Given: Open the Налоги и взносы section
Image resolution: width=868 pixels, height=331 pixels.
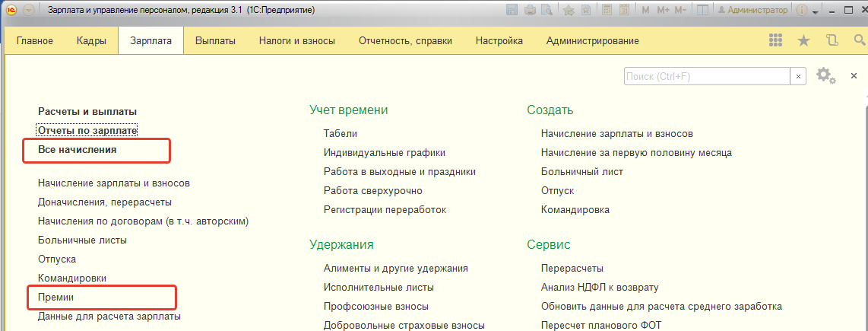Looking at the screenshot, I should (296, 41).
